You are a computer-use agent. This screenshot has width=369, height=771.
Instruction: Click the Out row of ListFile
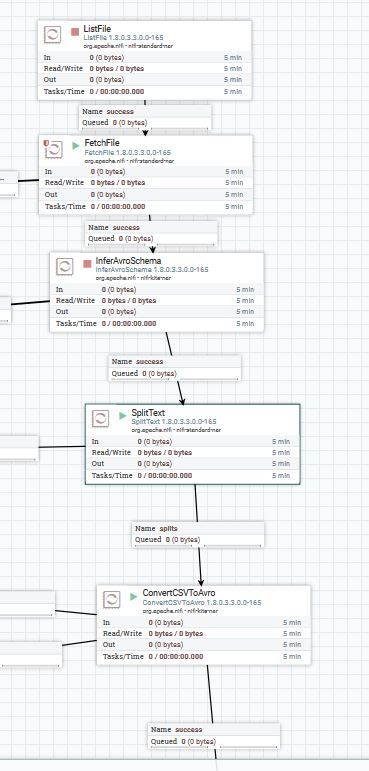click(145, 80)
